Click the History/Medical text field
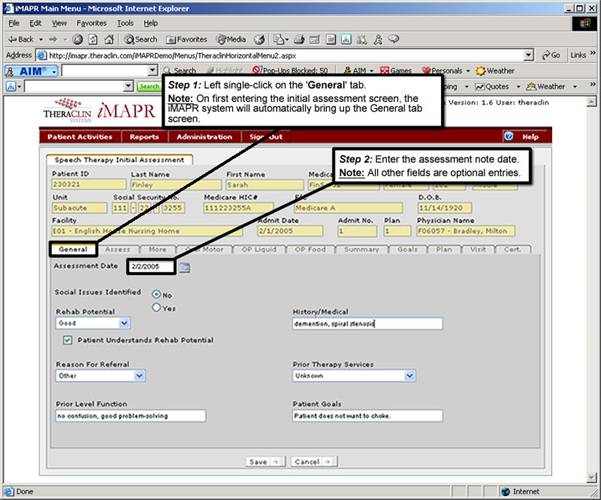This screenshot has height=500, width=601. (367, 324)
